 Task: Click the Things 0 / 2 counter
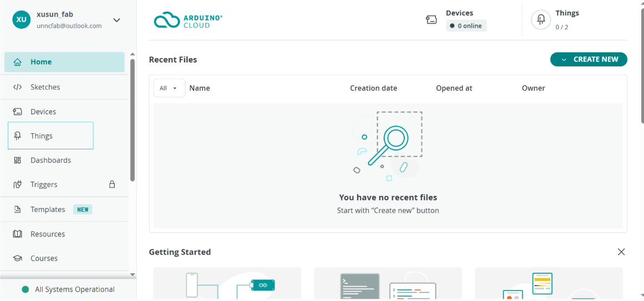[x=562, y=27]
